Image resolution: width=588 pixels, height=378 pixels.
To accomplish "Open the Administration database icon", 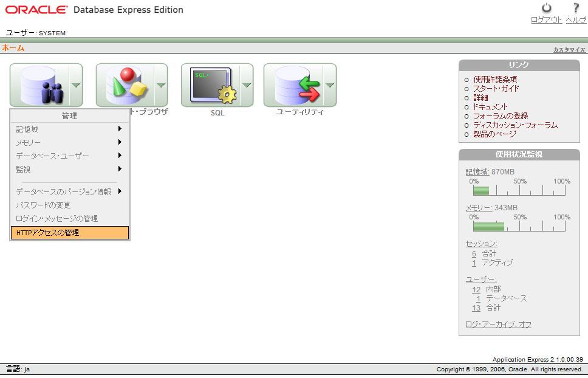I will pyautogui.click(x=39, y=85).
